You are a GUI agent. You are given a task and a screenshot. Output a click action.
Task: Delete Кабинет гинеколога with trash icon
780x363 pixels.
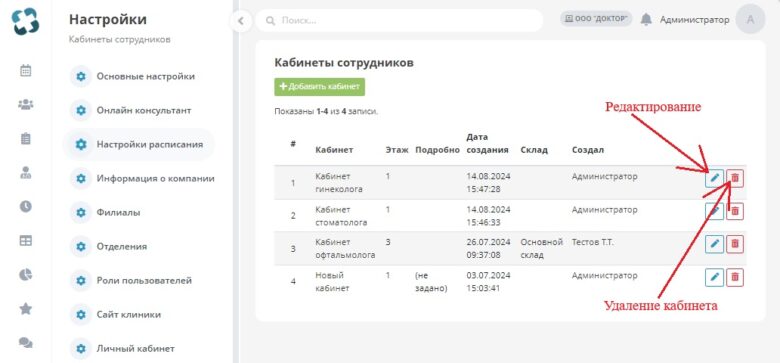[x=735, y=178]
